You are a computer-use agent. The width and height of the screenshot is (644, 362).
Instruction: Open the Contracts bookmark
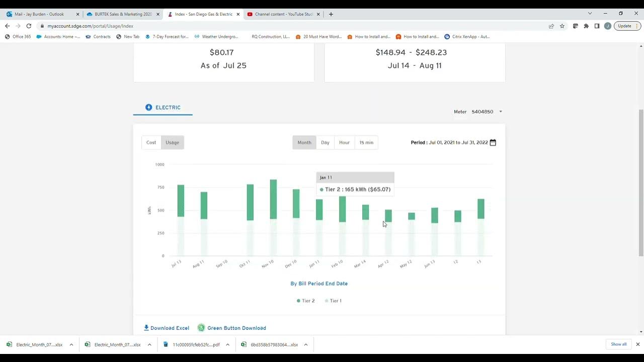(98, 37)
